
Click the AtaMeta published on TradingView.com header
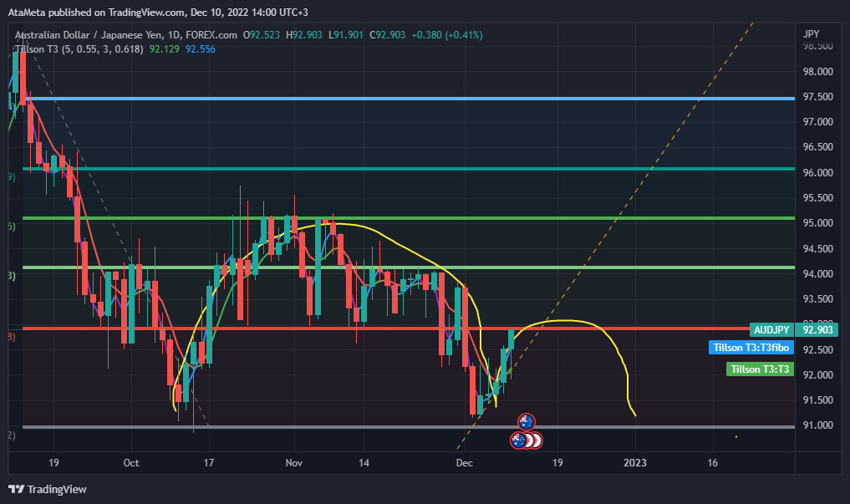pos(158,12)
